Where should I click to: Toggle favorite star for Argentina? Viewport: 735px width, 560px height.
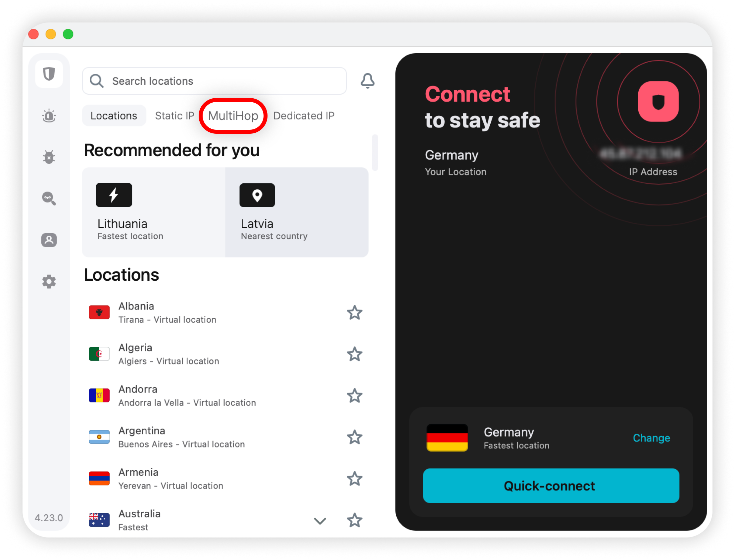(355, 437)
